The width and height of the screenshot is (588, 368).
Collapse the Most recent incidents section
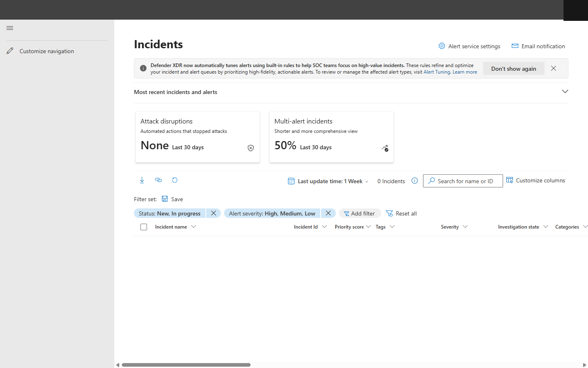point(565,92)
